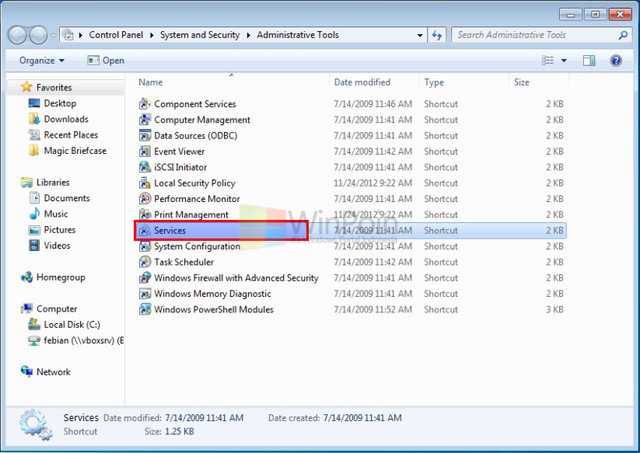Click the Performance Monitor icon
Screen dimensions: 640x453
(x=144, y=199)
